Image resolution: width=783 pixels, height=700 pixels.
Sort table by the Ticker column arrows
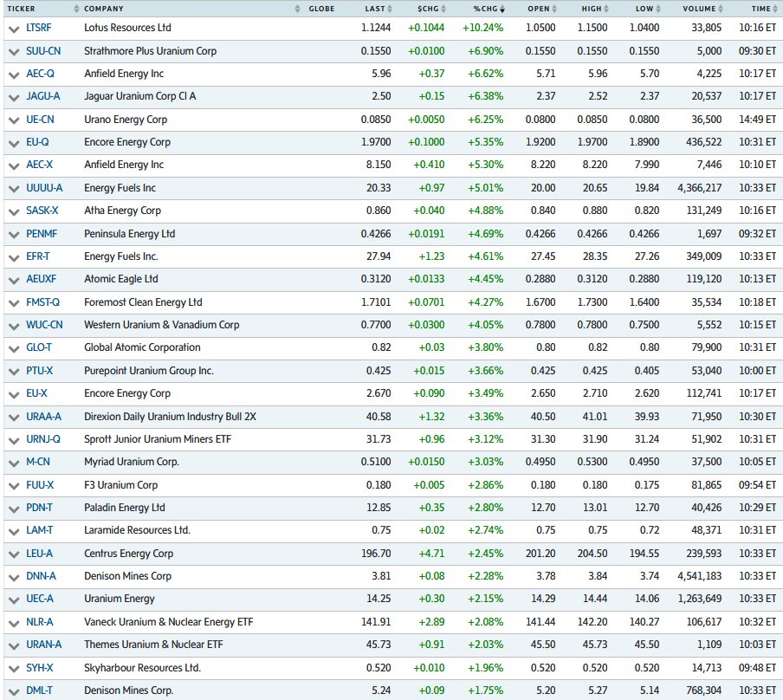click(x=76, y=9)
